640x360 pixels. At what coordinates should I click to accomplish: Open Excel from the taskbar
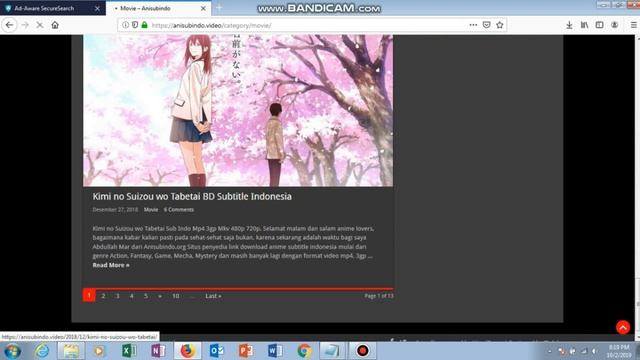[129, 351]
